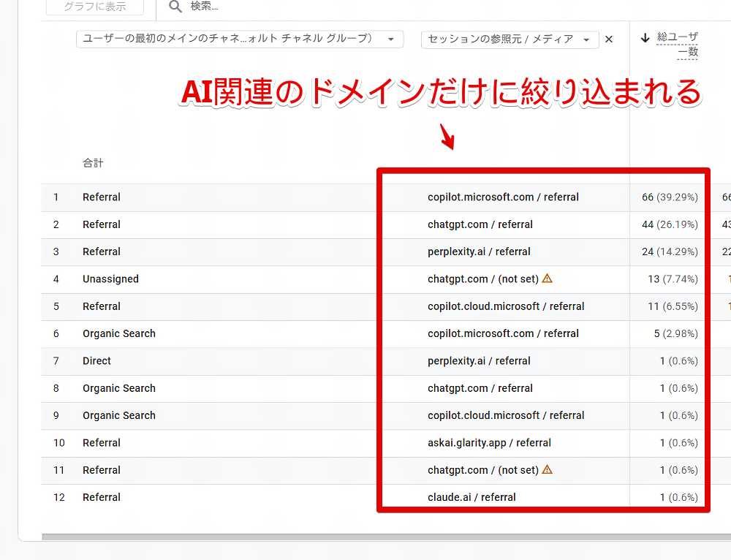Sort by 総ユーザー数 column header
731x560 pixels.
click(x=678, y=44)
